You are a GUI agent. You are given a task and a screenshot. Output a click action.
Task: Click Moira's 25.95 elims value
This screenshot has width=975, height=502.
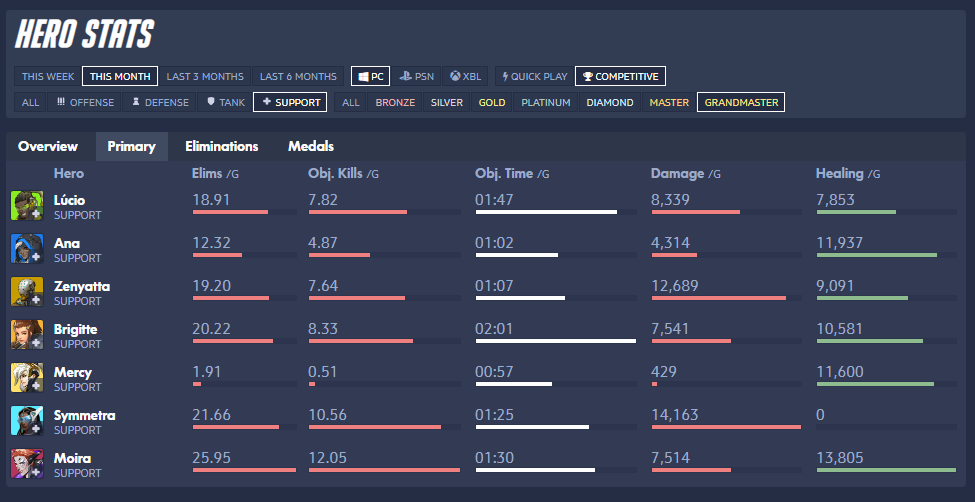click(x=211, y=458)
